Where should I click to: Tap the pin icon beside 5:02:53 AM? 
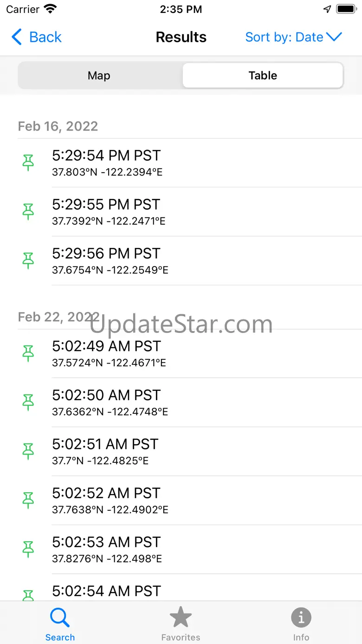tap(28, 549)
